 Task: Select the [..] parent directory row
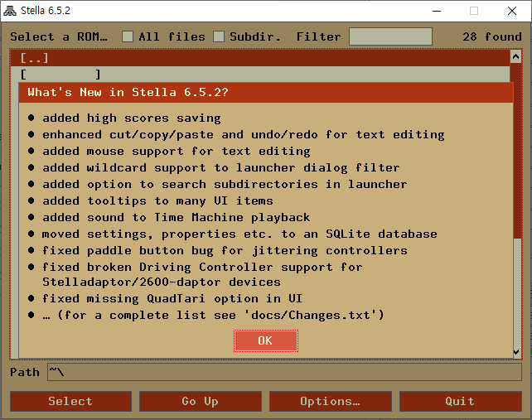pyautogui.click(x=260, y=58)
